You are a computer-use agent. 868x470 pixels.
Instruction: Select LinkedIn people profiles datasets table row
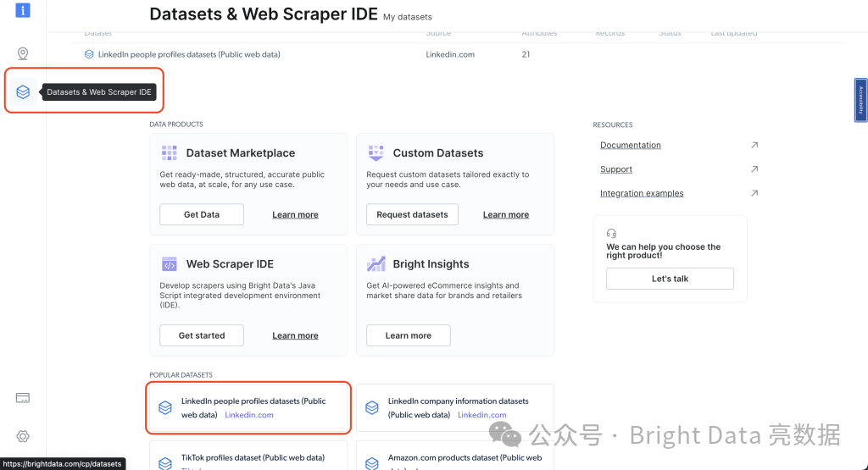tap(457, 54)
